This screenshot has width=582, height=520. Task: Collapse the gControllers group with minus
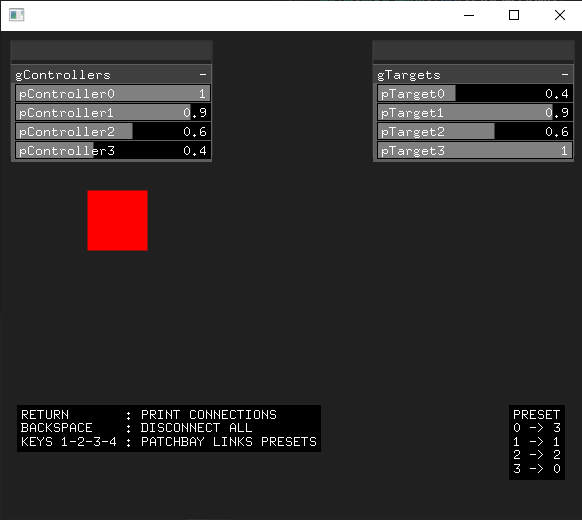(203, 75)
